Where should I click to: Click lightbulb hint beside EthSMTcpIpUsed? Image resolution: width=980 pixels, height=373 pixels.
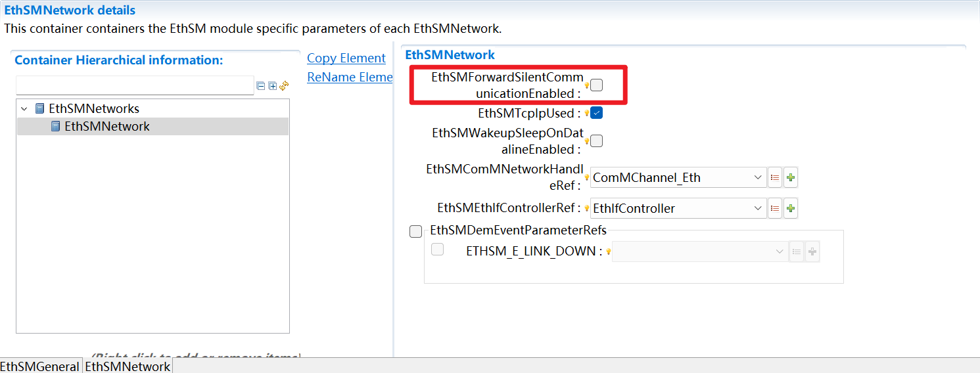click(x=586, y=113)
